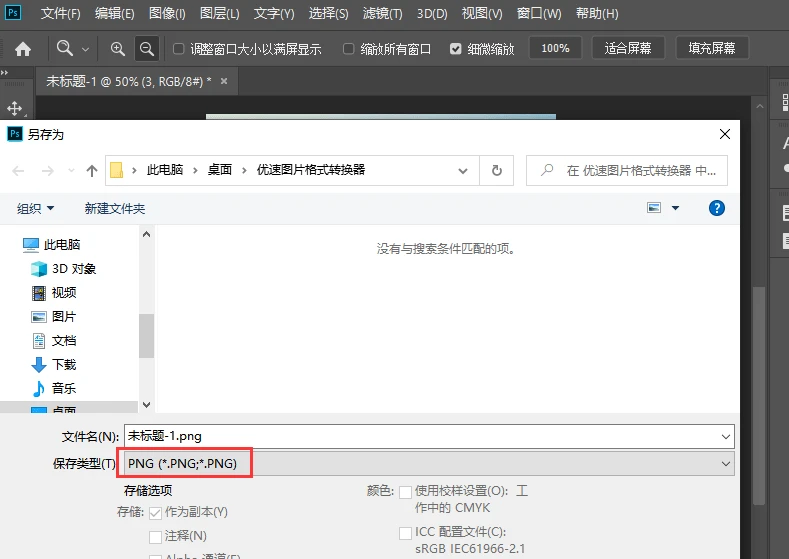Image resolution: width=789 pixels, height=559 pixels.
Task: Expand the 组织 dropdown menu
Action: click(x=36, y=208)
